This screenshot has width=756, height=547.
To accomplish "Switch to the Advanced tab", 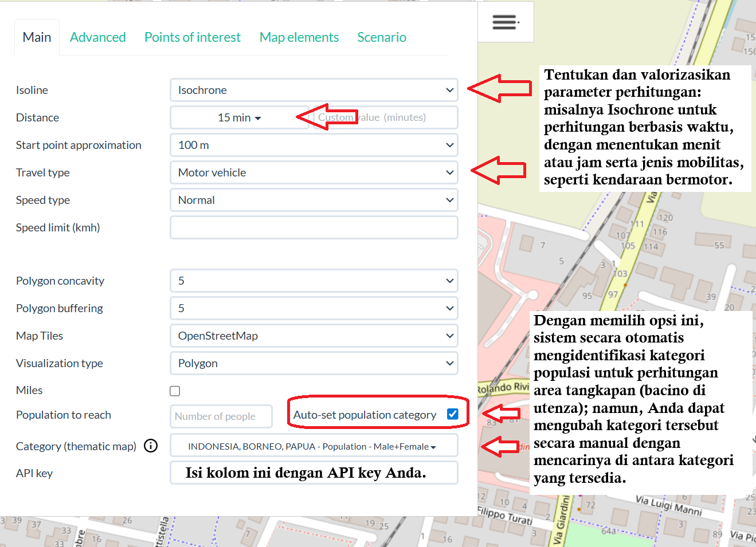I will pyautogui.click(x=97, y=37).
